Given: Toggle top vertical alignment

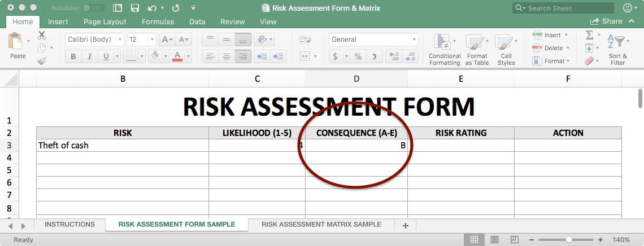Looking at the screenshot, I should coord(210,39).
